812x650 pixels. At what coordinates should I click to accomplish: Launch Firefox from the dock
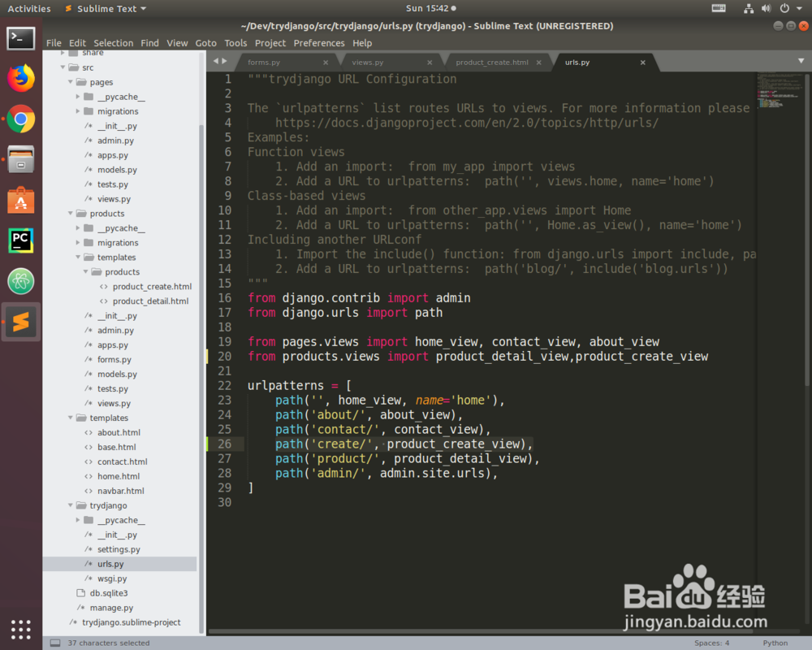[21, 78]
